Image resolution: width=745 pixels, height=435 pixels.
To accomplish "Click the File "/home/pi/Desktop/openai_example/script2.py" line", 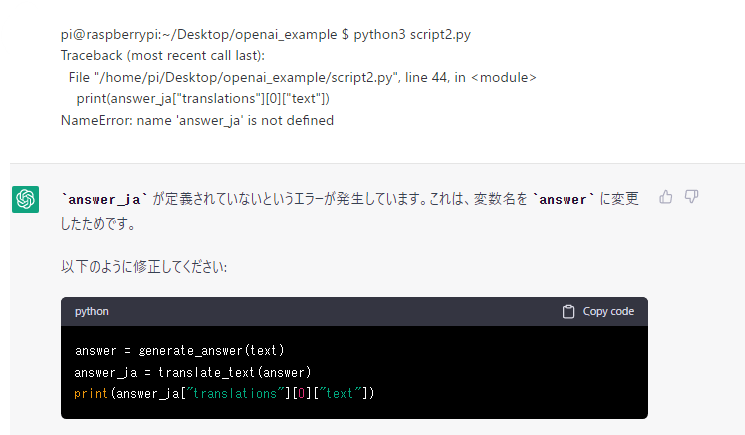I will pos(302,77).
